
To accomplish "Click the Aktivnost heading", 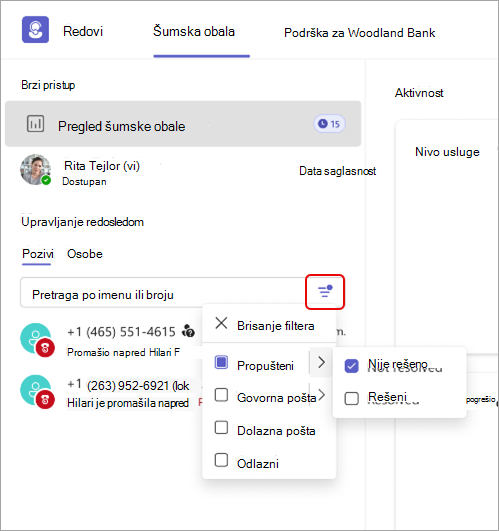I will pos(419,93).
